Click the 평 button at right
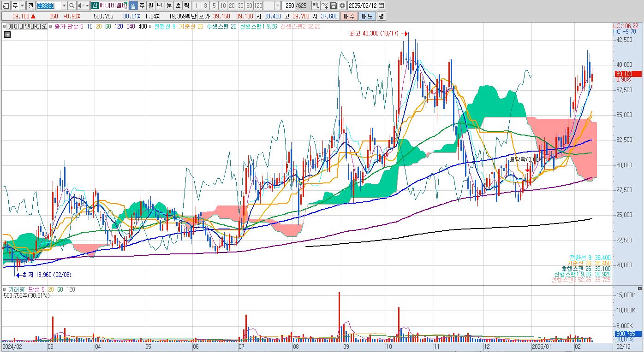The image size is (644, 352). click(381, 16)
